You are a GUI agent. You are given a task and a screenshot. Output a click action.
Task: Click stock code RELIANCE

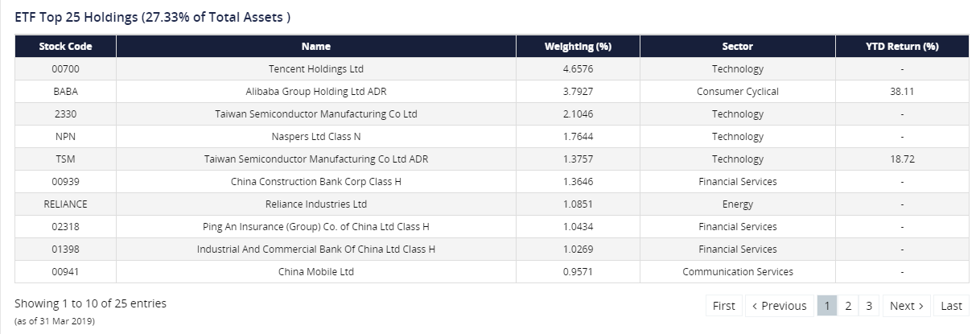click(65, 204)
